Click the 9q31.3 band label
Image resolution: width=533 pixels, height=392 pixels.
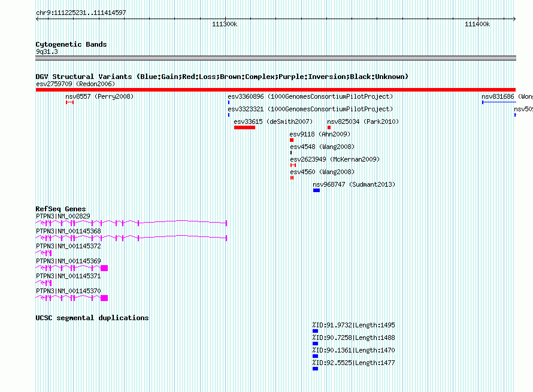[x=47, y=51]
